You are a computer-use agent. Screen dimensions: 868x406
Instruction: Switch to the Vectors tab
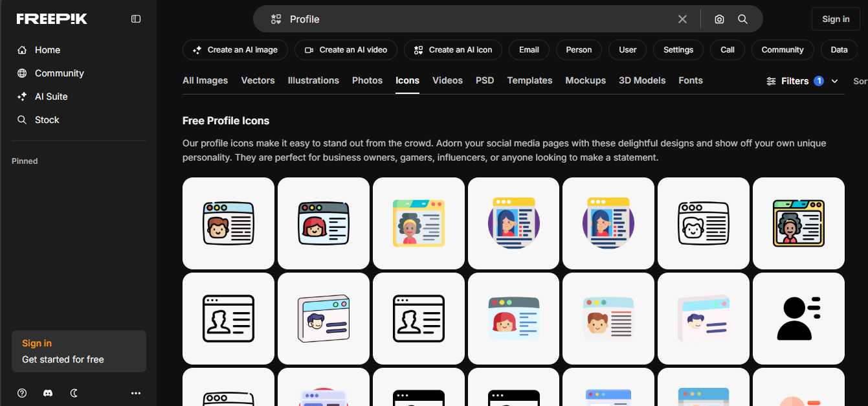tap(258, 80)
